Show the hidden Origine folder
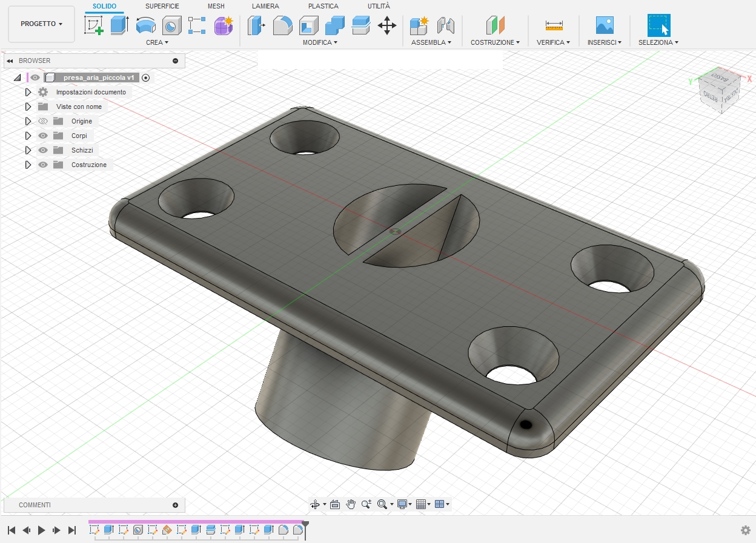 click(43, 121)
